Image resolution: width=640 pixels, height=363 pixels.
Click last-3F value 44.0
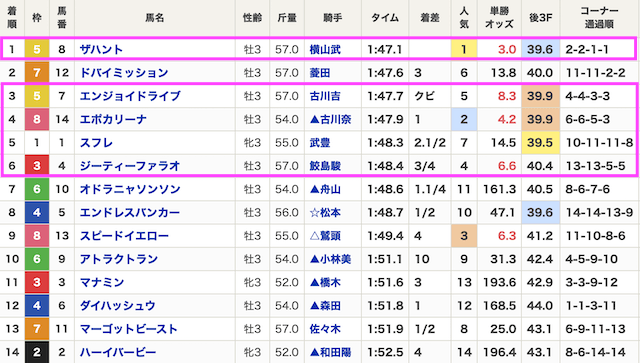[540, 305]
